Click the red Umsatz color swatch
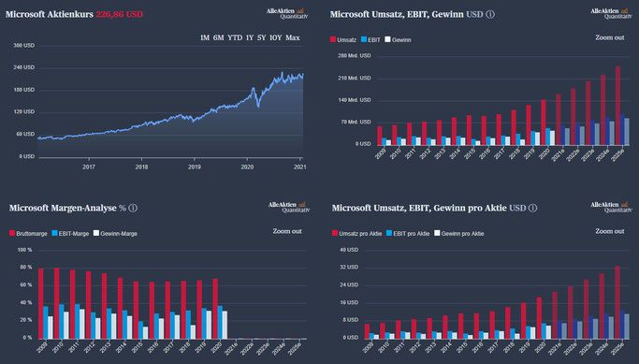The width and height of the screenshot is (639, 364). pyautogui.click(x=333, y=39)
